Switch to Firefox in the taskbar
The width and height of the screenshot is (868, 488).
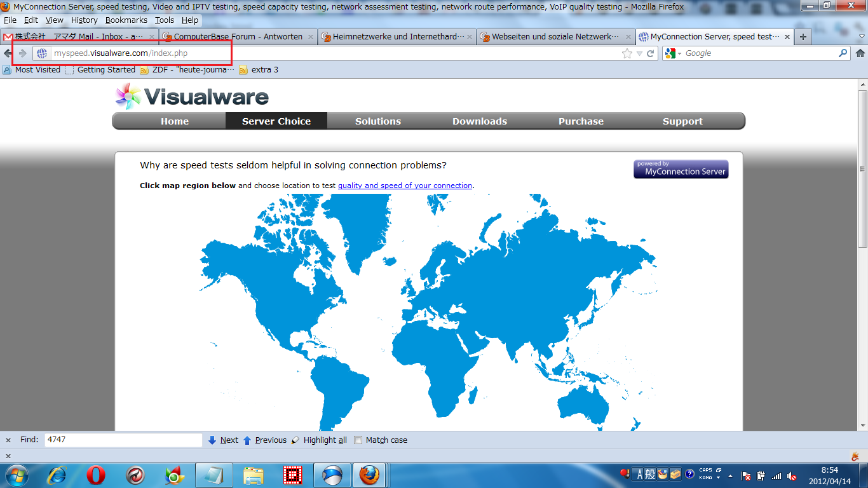click(x=369, y=475)
